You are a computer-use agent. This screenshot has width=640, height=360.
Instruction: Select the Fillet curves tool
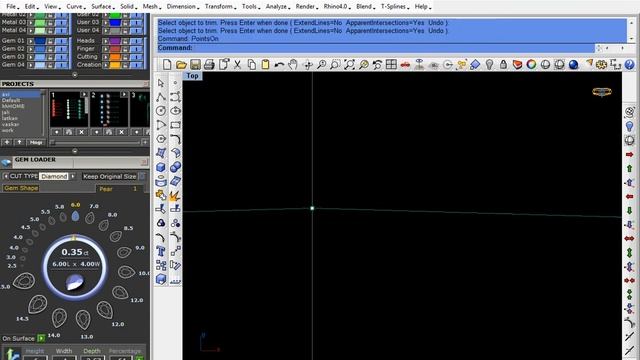tap(175, 139)
